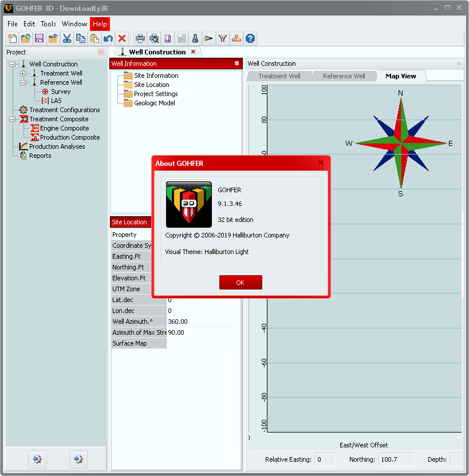
Task: Expand the Treatment Well tree node
Action: point(22,73)
